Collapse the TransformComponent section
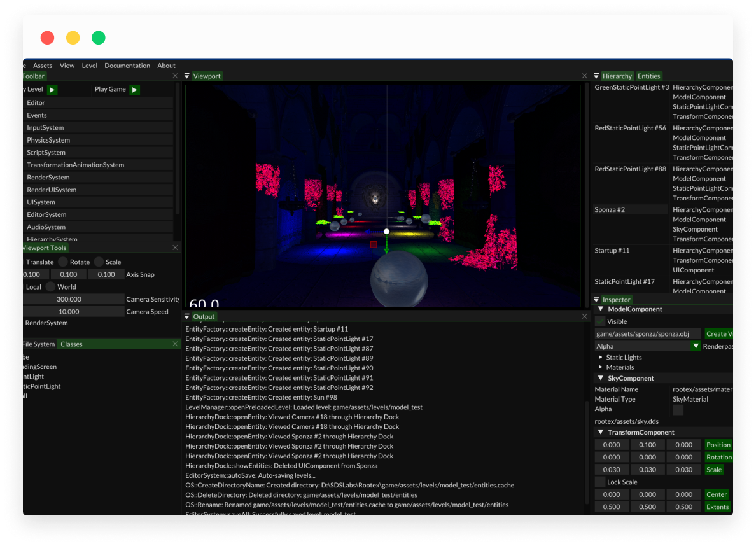This screenshot has width=756, height=546. [x=601, y=433]
